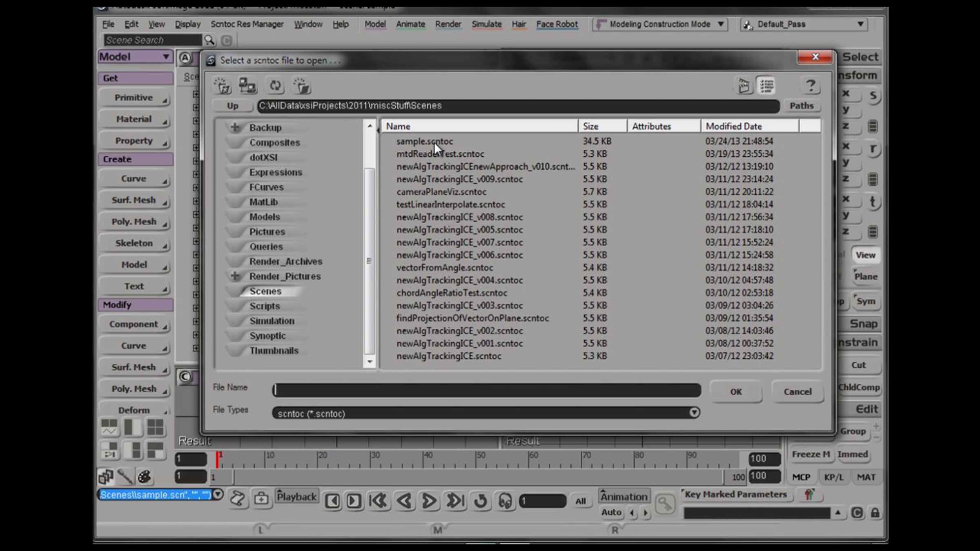Viewport: 980px width, 551px height.
Task: Click the toolbox icon beside Playback
Action: [x=261, y=498]
